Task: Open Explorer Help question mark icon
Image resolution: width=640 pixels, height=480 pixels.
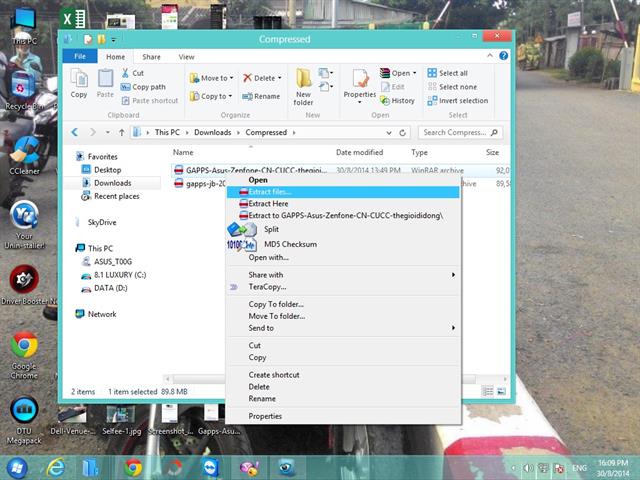Action: pyautogui.click(x=504, y=56)
